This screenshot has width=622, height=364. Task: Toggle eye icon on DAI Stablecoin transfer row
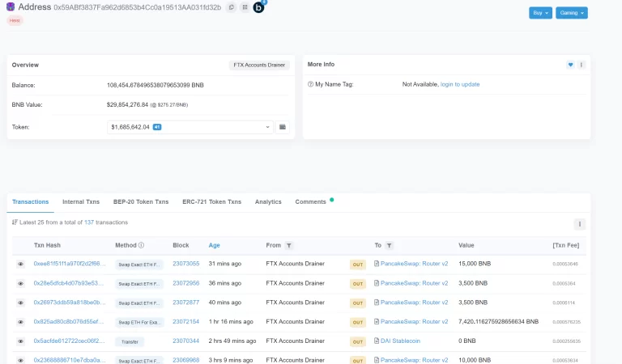(21, 341)
